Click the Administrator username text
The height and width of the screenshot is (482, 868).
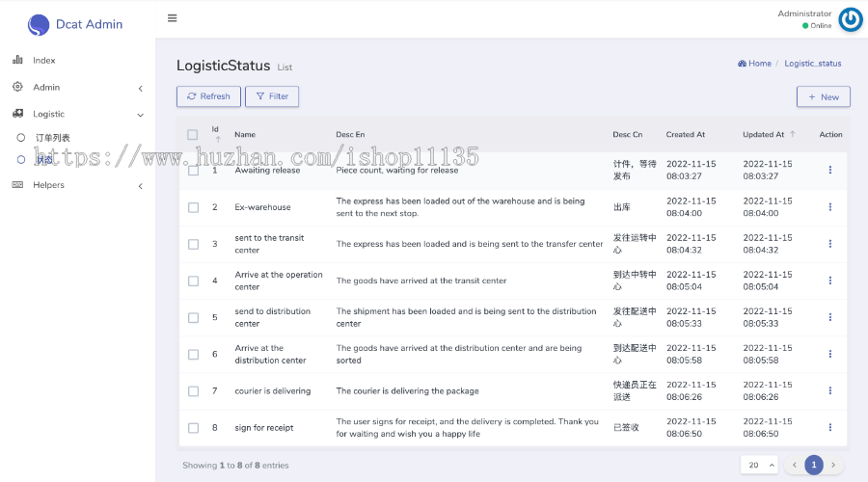tap(804, 13)
